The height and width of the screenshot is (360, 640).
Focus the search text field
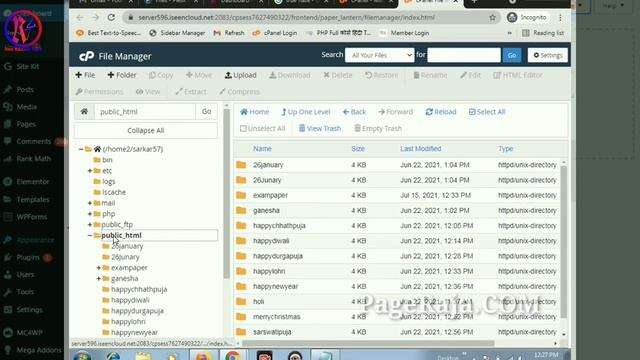464,55
